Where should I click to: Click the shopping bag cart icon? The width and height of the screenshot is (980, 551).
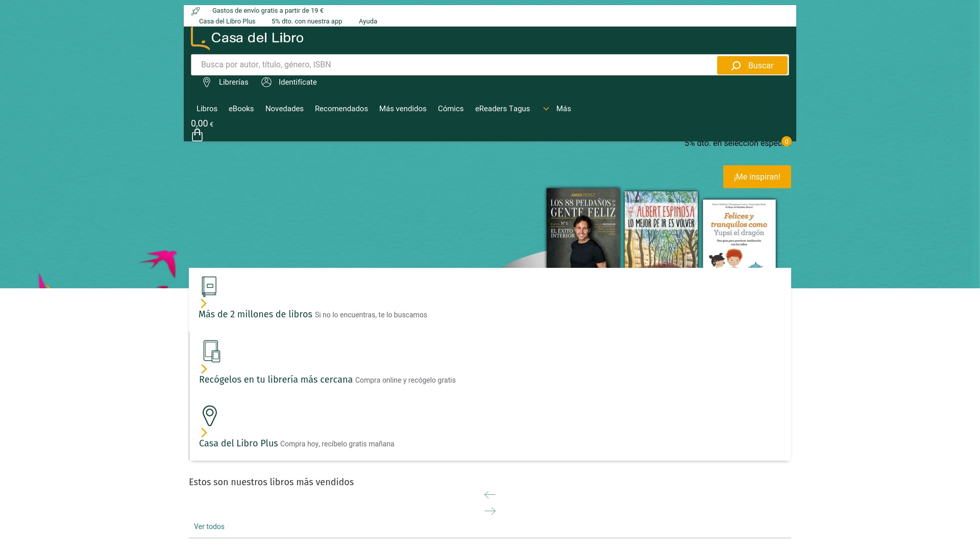pyautogui.click(x=197, y=135)
